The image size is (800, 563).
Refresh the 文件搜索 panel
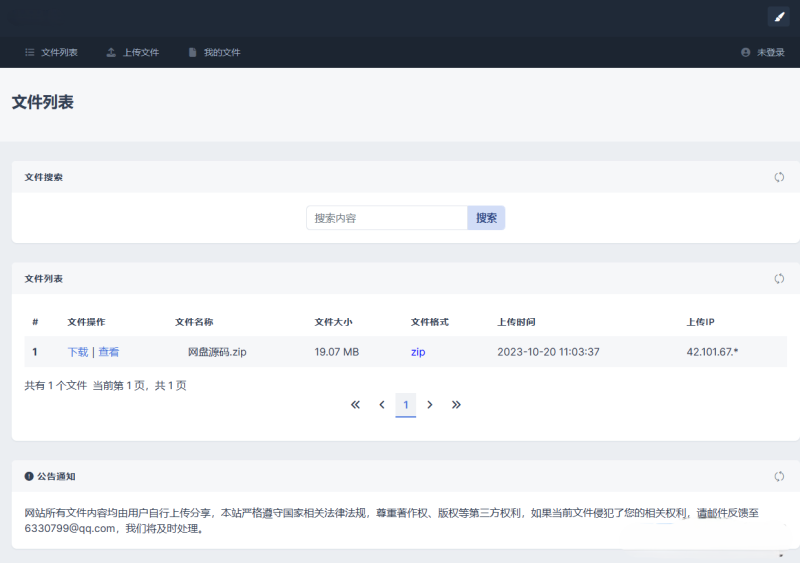pos(779,177)
